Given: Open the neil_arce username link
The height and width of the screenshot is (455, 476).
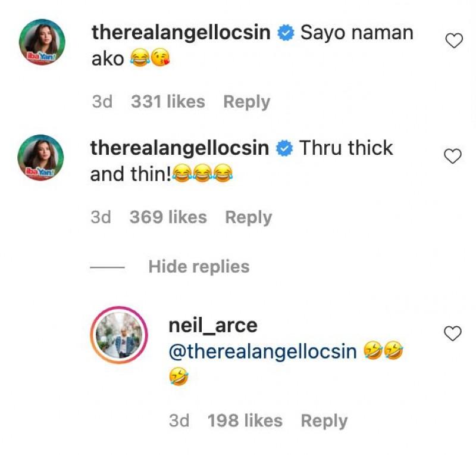Looking at the screenshot, I should coord(213,325).
